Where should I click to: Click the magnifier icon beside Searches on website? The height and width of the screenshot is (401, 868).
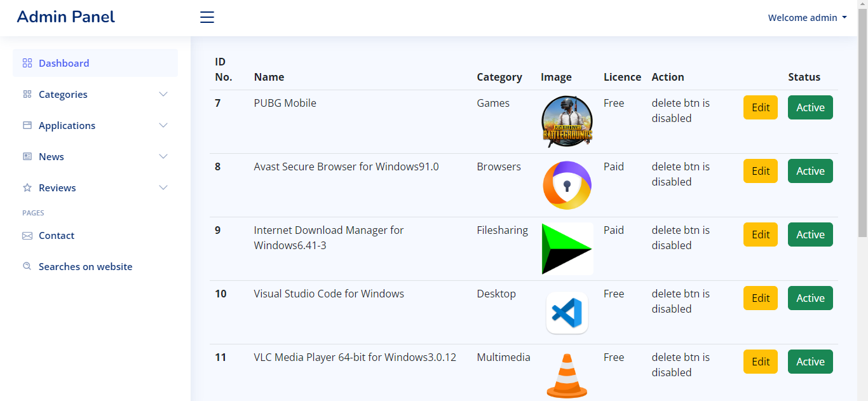27,267
